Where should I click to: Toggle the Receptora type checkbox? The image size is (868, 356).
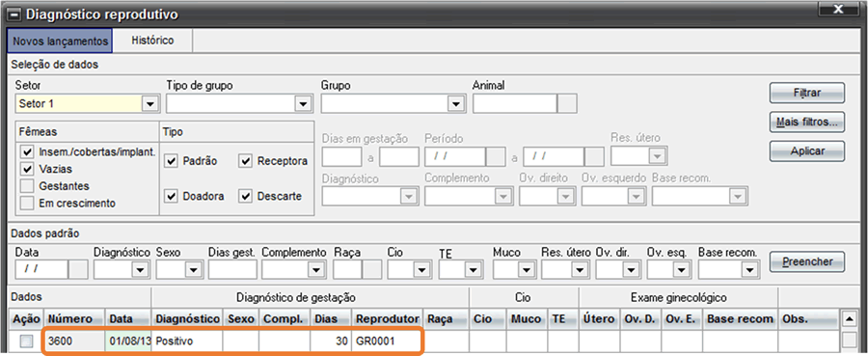pyautogui.click(x=246, y=161)
